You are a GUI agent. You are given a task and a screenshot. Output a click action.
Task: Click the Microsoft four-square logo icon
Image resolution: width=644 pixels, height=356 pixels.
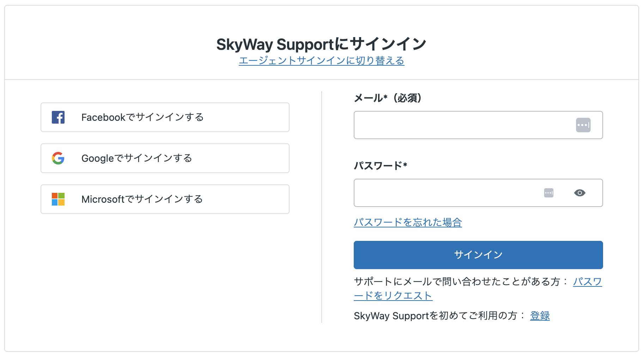(58, 199)
